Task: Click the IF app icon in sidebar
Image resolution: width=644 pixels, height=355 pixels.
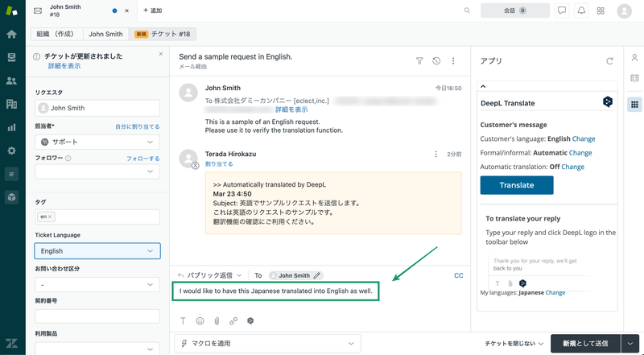Action: coord(11,174)
